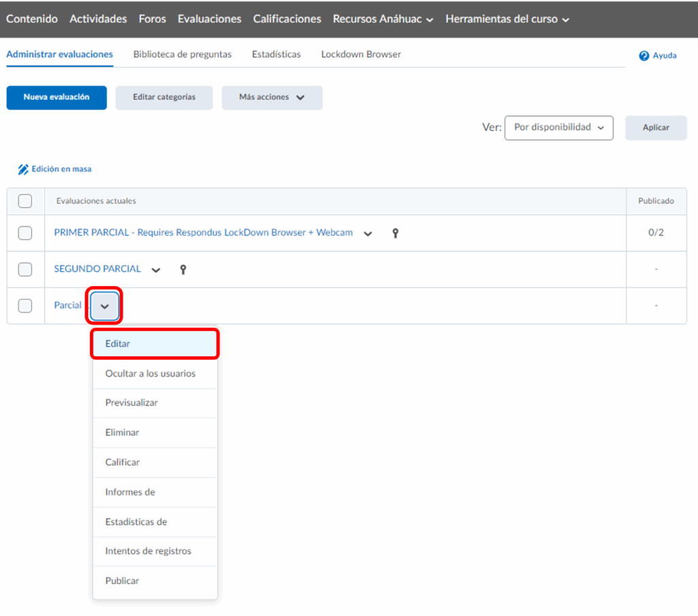
Task: Expand the Más acciones dropdown button
Action: tap(271, 97)
